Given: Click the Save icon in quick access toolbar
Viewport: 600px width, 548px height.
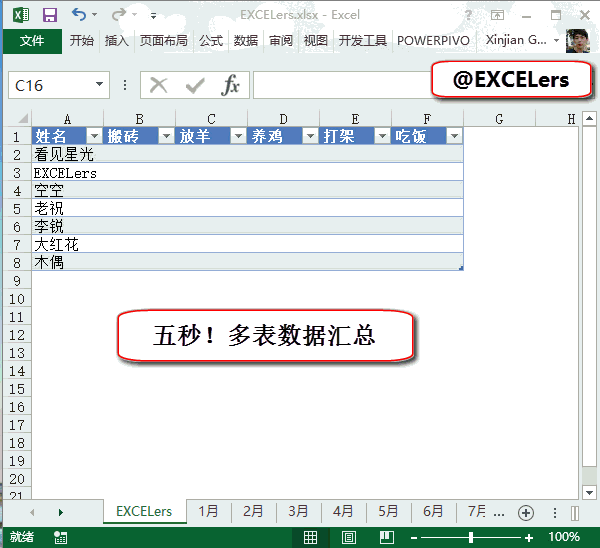Looking at the screenshot, I should [x=49, y=15].
